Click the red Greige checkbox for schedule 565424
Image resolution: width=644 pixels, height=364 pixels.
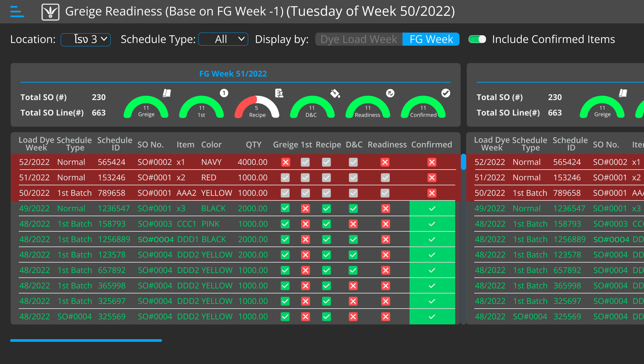pyautogui.click(x=285, y=163)
